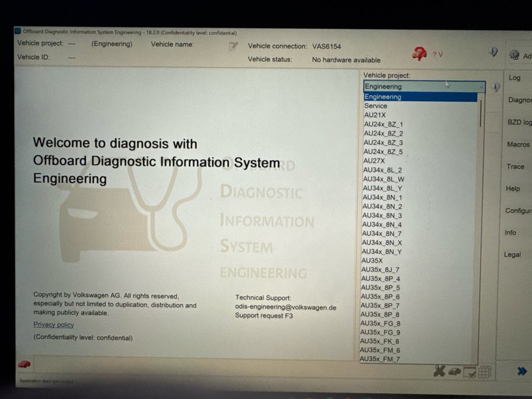Click the checkmark window icon in the status bar
This screenshot has width=532, height=399.
[x=470, y=372]
